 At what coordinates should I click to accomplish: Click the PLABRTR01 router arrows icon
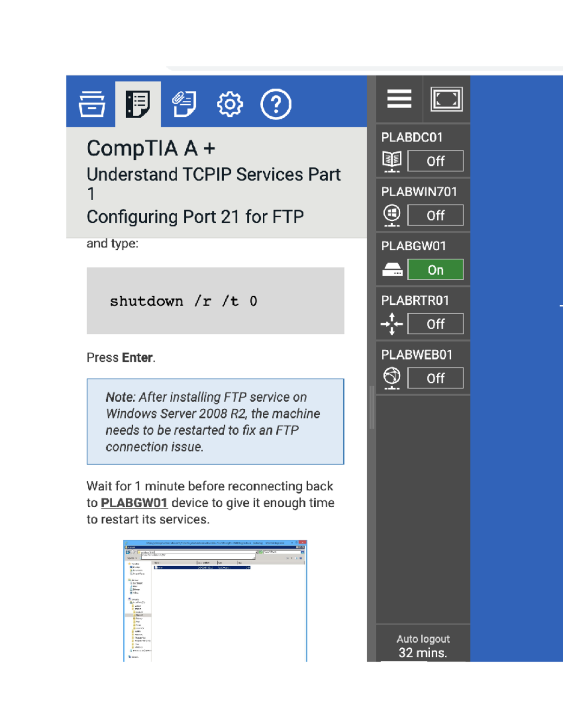tap(392, 324)
